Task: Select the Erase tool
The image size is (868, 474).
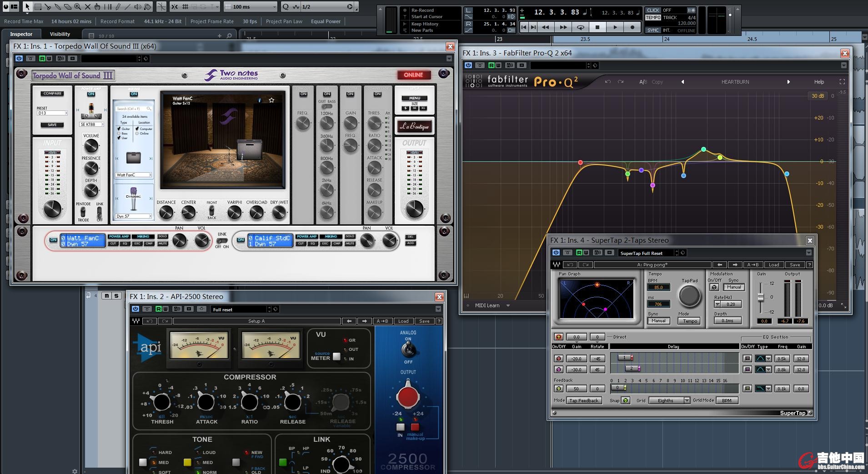Action: pos(68,6)
